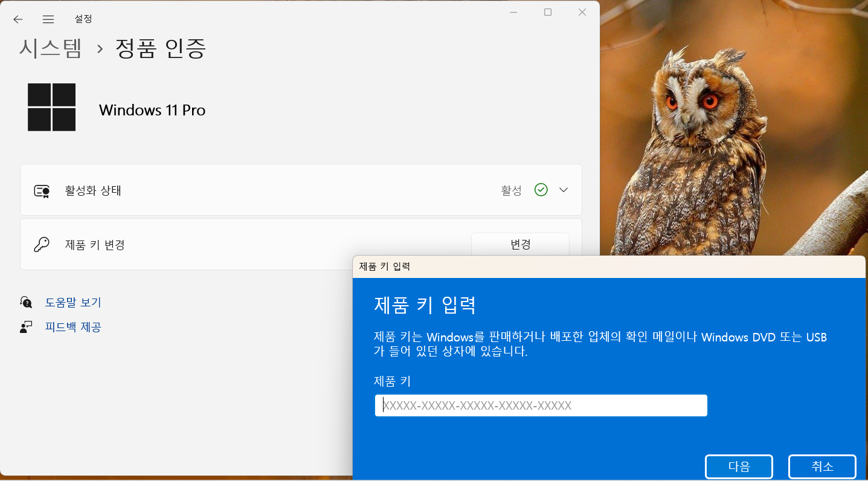This screenshot has height=481, width=868.
Task: Click the 활성 status text
Action: point(511,190)
